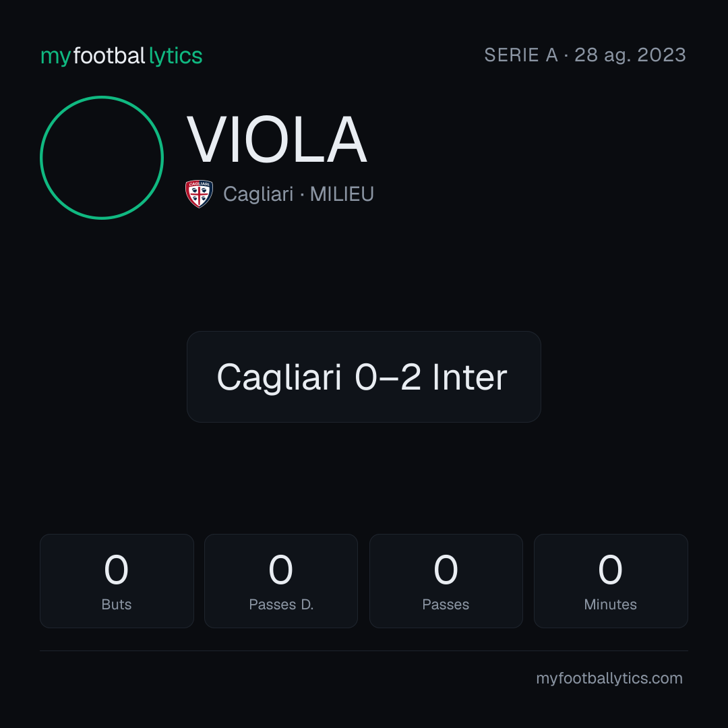Select the Cagliari team name text
The height and width of the screenshot is (728, 728).
coord(258,195)
